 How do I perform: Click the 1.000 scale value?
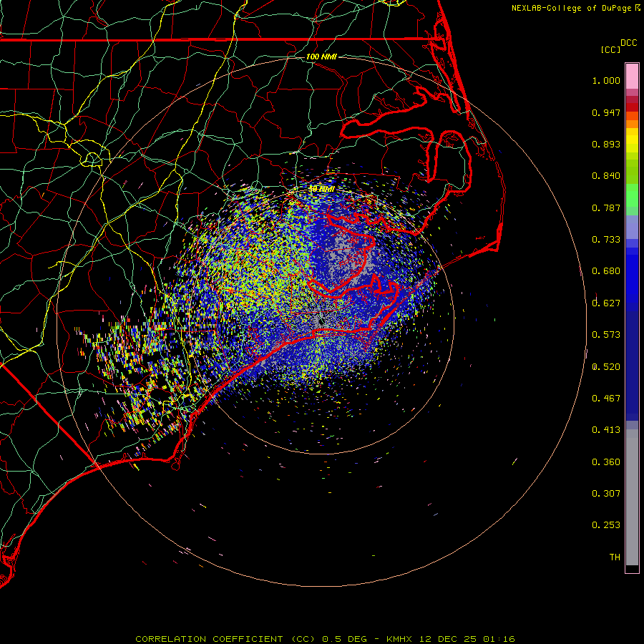pos(606,80)
